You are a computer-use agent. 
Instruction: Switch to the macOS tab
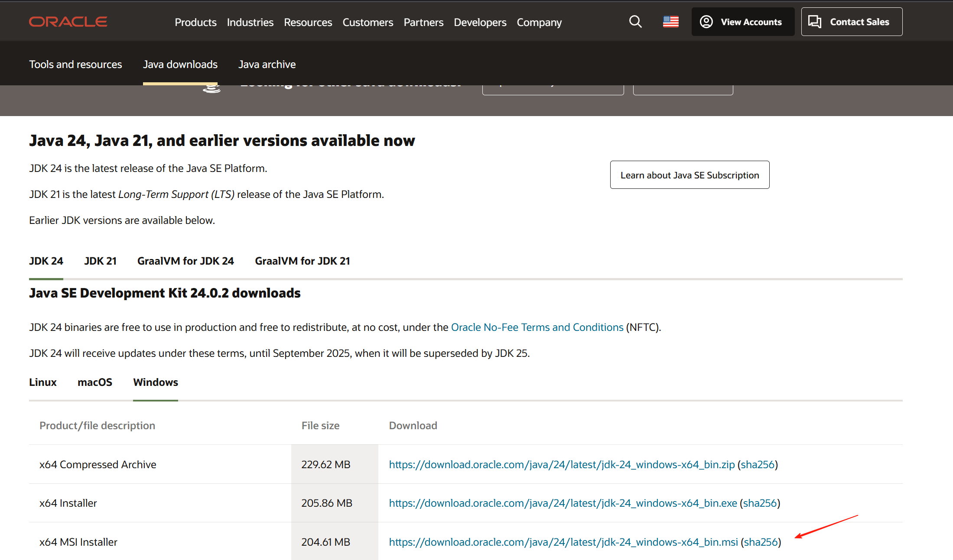point(95,382)
